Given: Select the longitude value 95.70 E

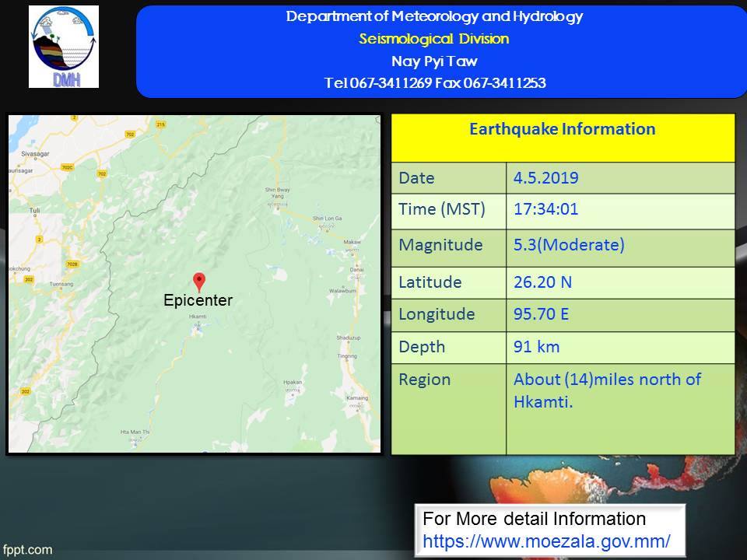Looking at the screenshot, I should point(542,314).
